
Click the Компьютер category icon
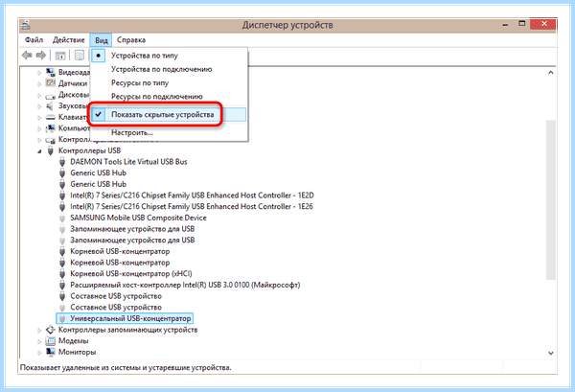[x=50, y=128]
